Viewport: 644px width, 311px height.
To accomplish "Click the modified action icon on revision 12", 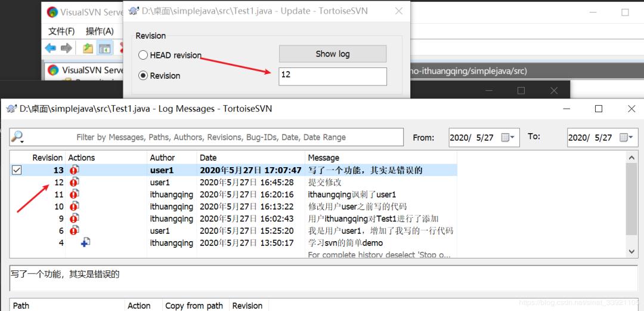I will click(75, 182).
